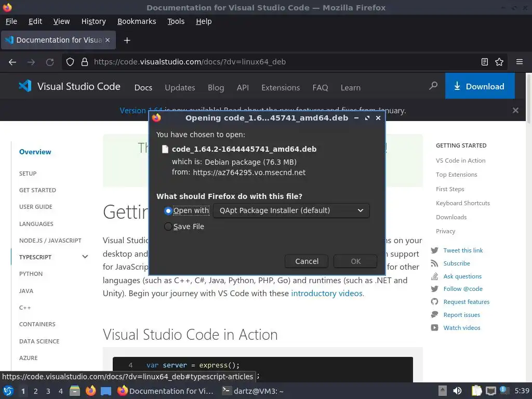Open the tracking protection shield icon

click(x=70, y=62)
